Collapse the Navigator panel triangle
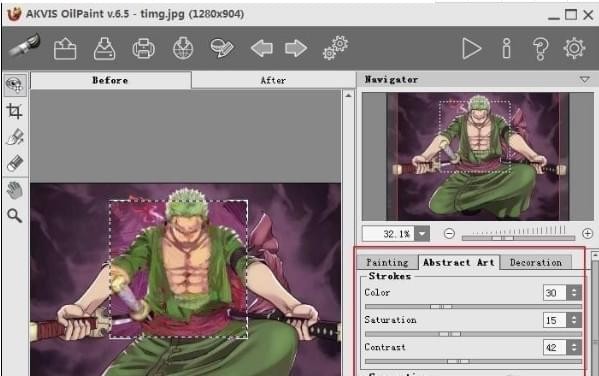 (x=584, y=79)
